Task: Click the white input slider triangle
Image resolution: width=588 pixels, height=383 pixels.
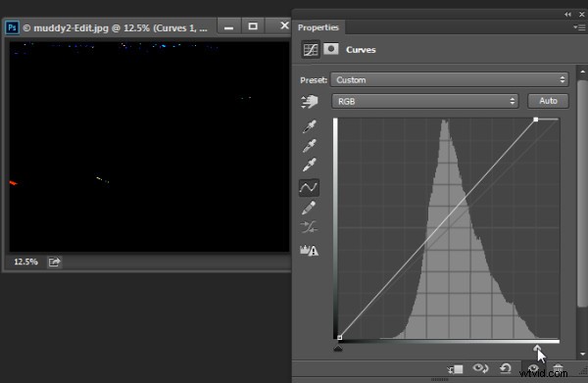Action: 537,348
